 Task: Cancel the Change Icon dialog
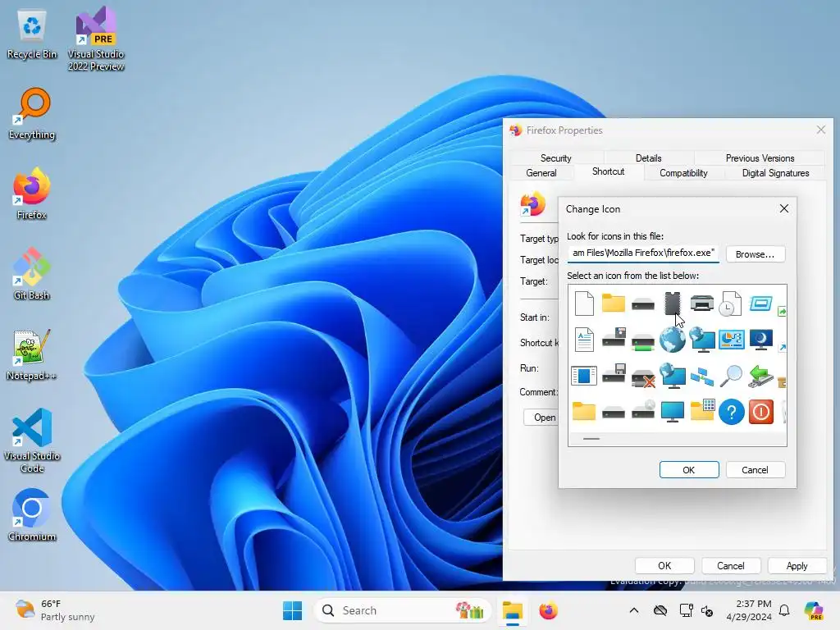point(756,470)
